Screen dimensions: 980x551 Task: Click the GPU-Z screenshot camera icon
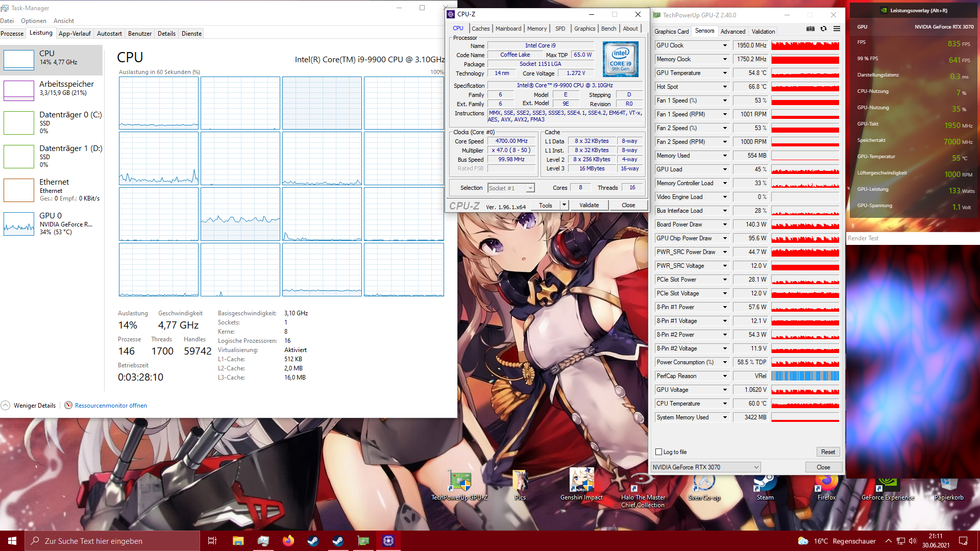coord(810,29)
